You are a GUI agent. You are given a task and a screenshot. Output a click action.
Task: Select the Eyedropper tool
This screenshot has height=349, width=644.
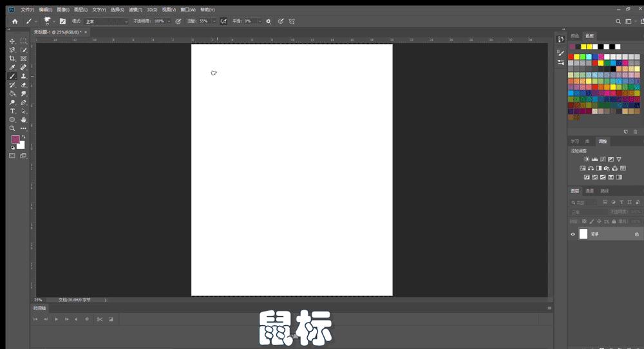pyautogui.click(x=12, y=68)
